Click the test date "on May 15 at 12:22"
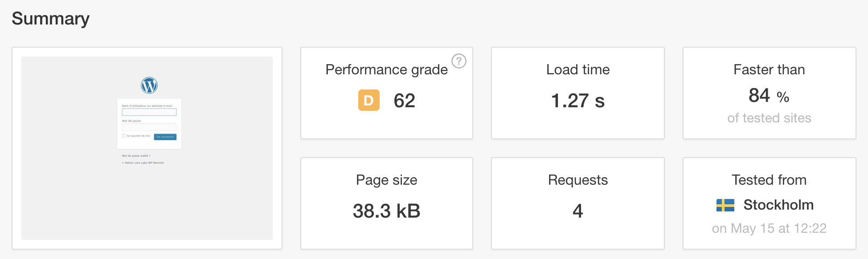868x259 pixels. (x=770, y=228)
